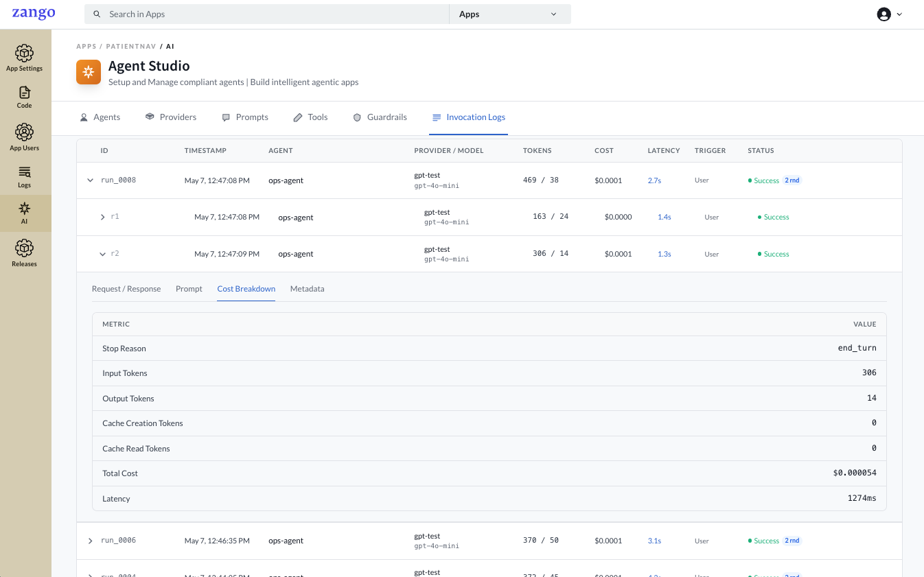
Task: Switch to the Providers tab
Action: click(x=171, y=117)
